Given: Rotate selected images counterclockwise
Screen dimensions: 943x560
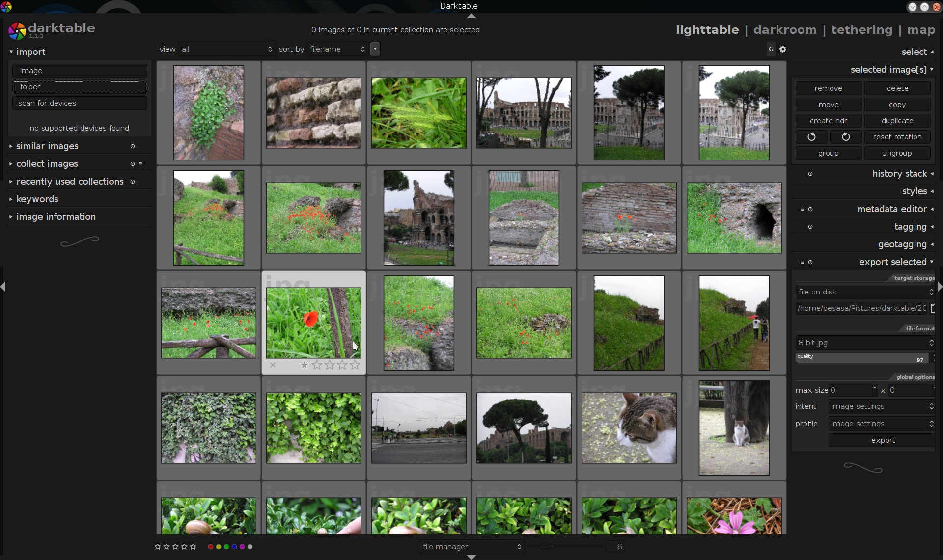Looking at the screenshot, I should coord(811,137).
